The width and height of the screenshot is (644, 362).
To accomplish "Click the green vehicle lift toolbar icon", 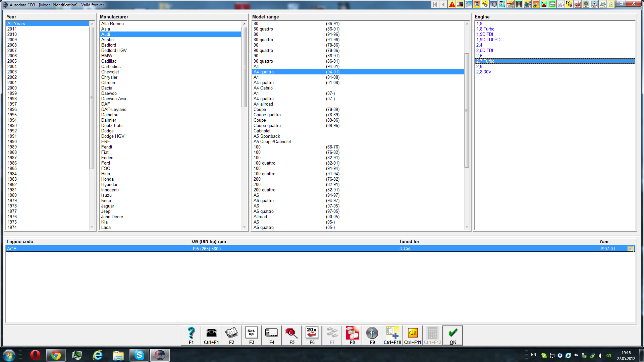I will tap(519, 4).
